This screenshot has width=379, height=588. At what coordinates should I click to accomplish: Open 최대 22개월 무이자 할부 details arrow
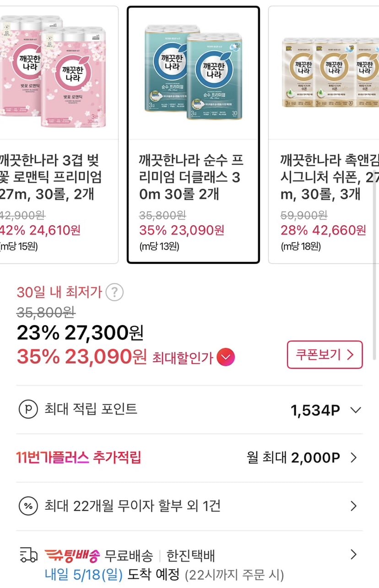click(353, 506)
